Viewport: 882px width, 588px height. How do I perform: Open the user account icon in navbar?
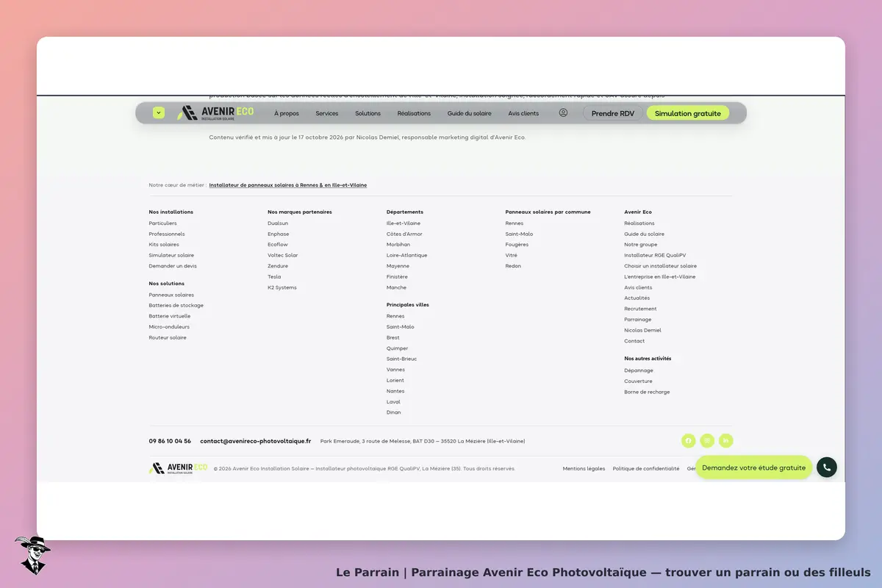(x=563, y=113)
